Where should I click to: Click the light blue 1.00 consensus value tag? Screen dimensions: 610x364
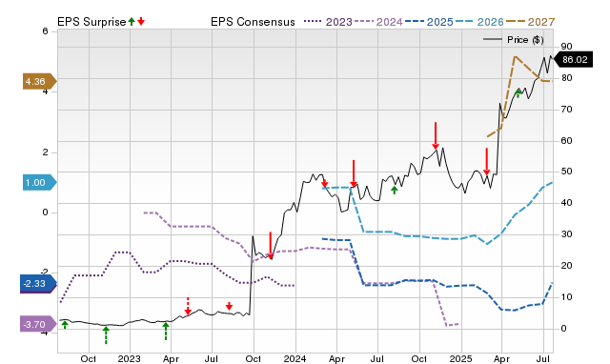39,182
